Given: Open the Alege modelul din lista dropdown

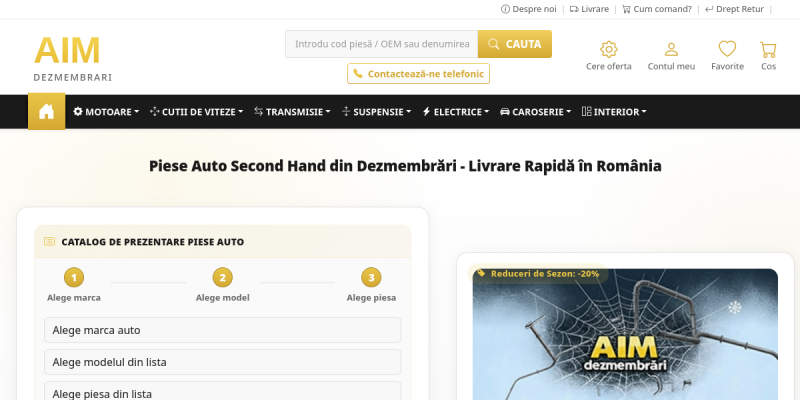Looking at the screenshot, I should pyautogui.click(x=222, y=362).
